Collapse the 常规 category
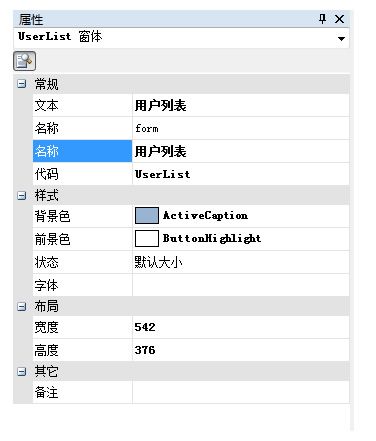 tap(21, 84)
